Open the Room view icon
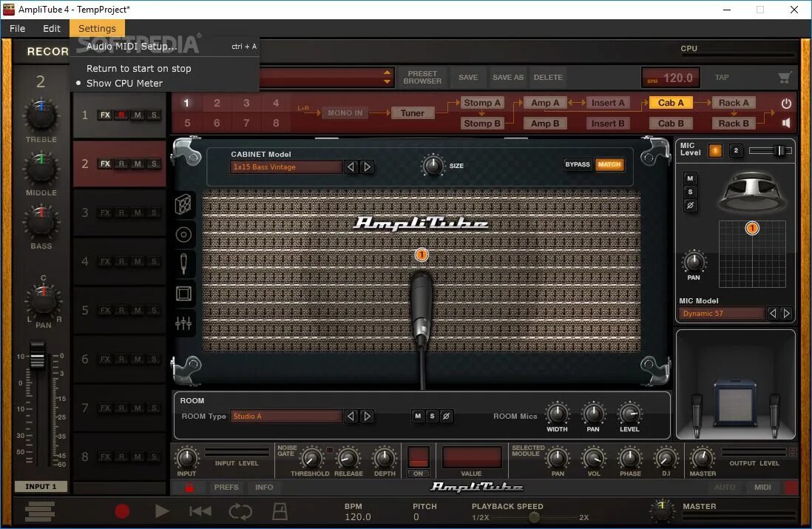 pyautogui.click(x=183, y=293)
